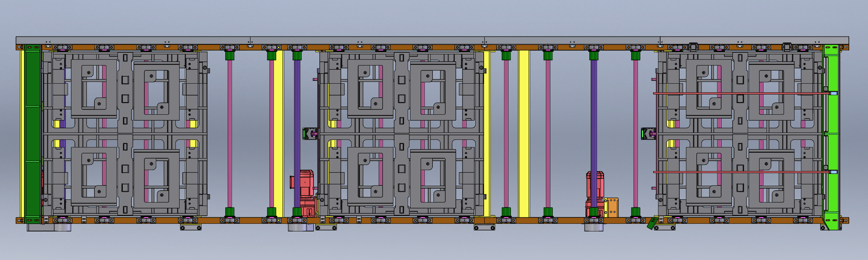Select first pink roller shaft right of left pallet
The height and width of the screenshot is (260, 868).
(229, 134)
